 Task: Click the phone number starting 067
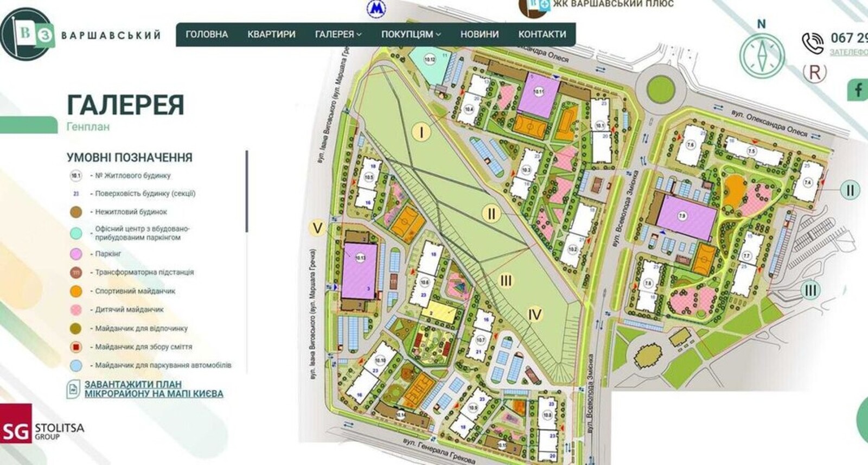849,38
